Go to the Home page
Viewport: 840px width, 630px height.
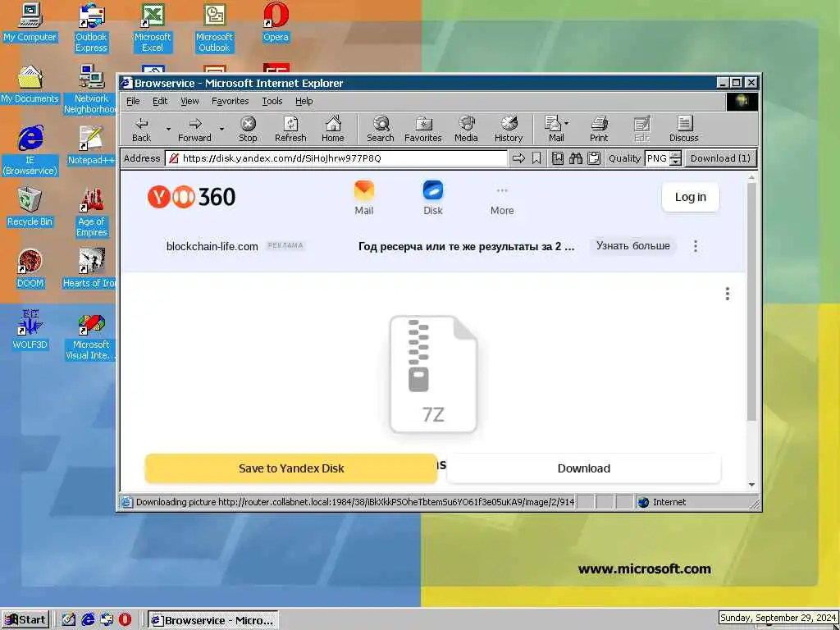[x=333, y=130]
